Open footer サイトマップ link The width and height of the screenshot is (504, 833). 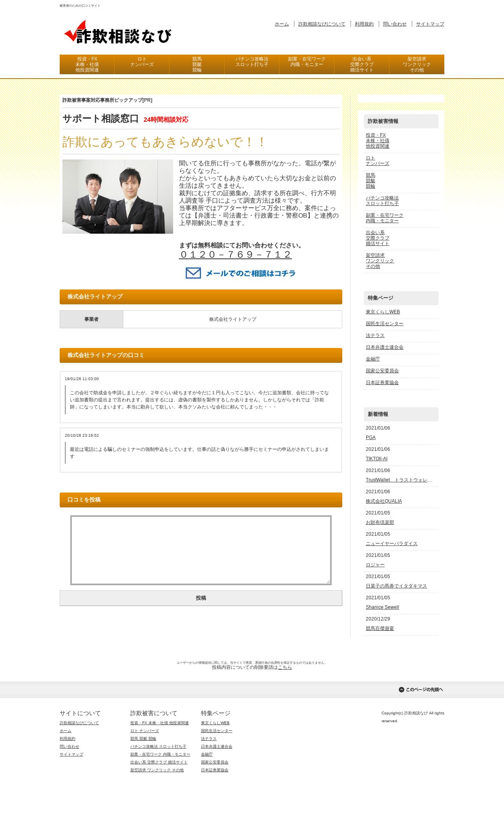[x=71, y=754]
